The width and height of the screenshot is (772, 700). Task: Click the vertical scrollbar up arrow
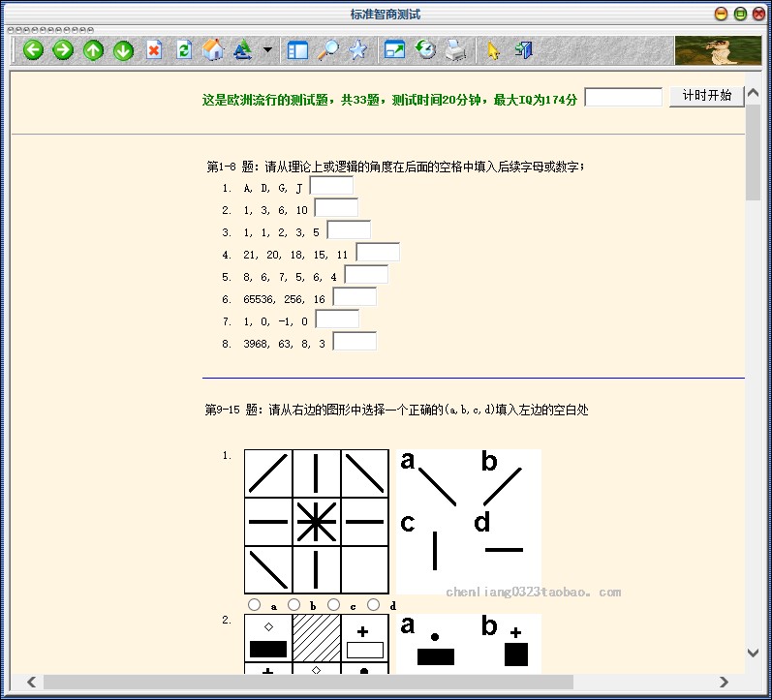pos(753,93)
